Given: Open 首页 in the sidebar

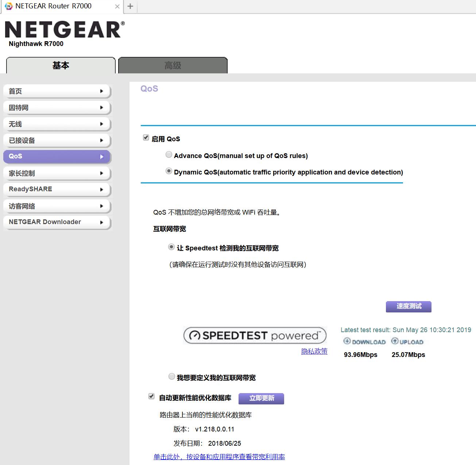Looking at the screenshot, I should coord(57,91).
